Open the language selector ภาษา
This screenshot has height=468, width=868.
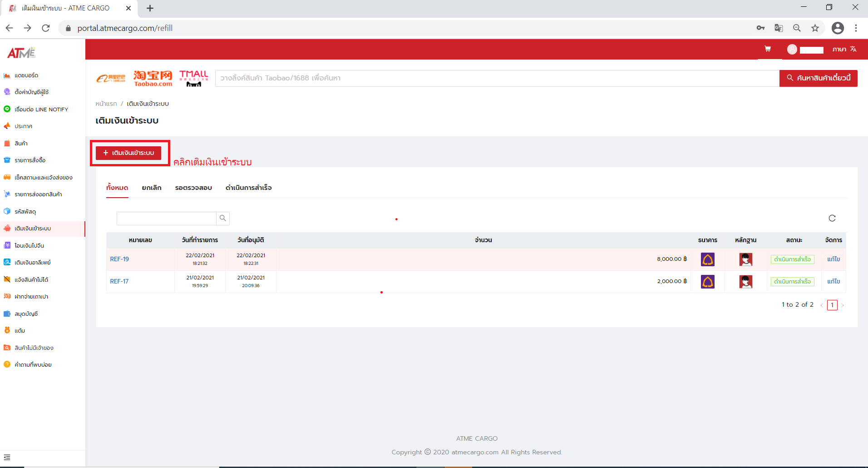[844, 49]
